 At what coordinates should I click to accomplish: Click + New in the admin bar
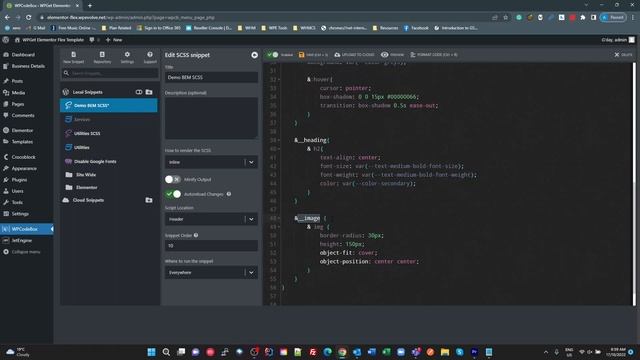114,40
